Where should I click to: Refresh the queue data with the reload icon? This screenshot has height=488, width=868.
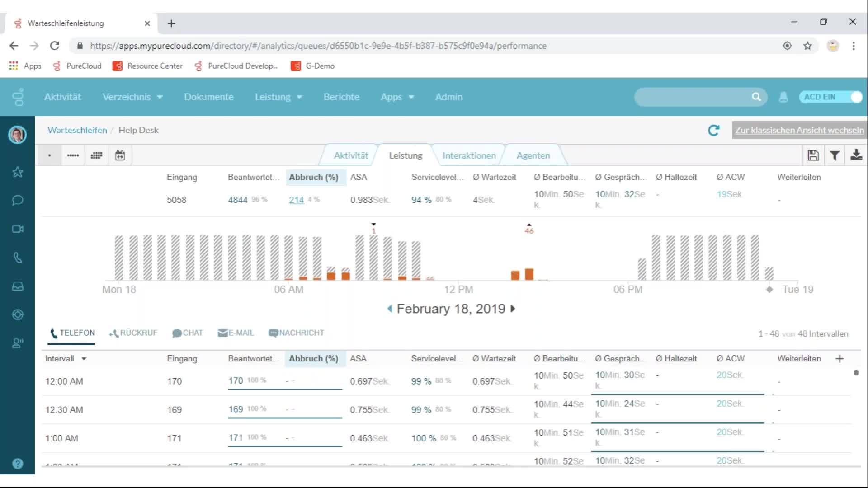(x=713, y=131)
